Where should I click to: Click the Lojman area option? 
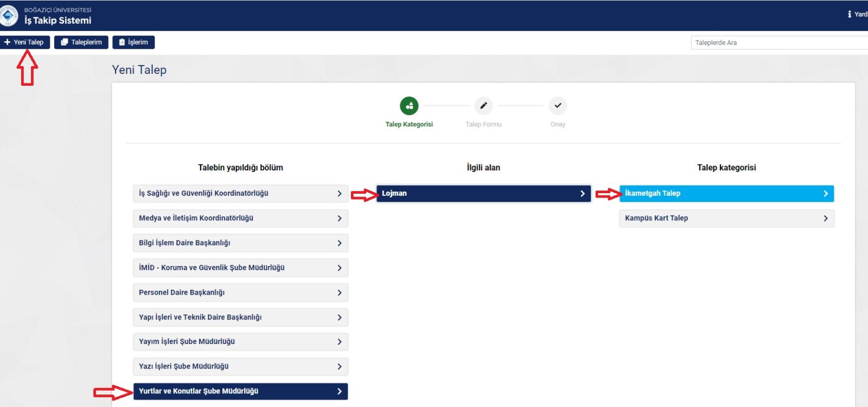pos(483,194)
